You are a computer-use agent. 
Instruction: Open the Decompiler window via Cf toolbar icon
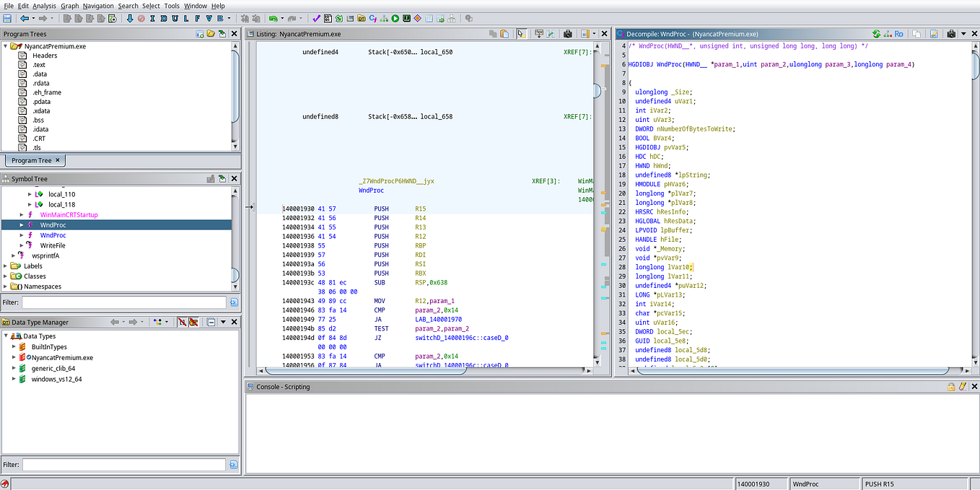[372, 18]
